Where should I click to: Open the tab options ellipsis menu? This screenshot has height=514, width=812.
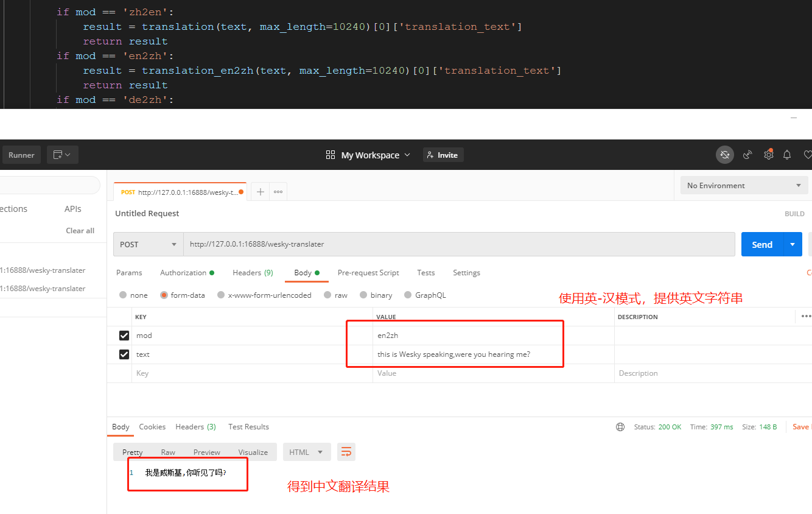(278, 192)
